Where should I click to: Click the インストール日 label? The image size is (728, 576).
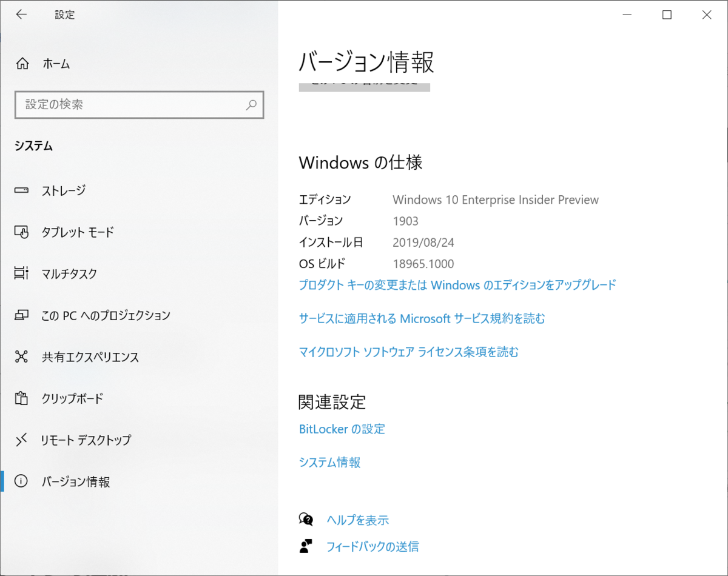tap(331, 243)
